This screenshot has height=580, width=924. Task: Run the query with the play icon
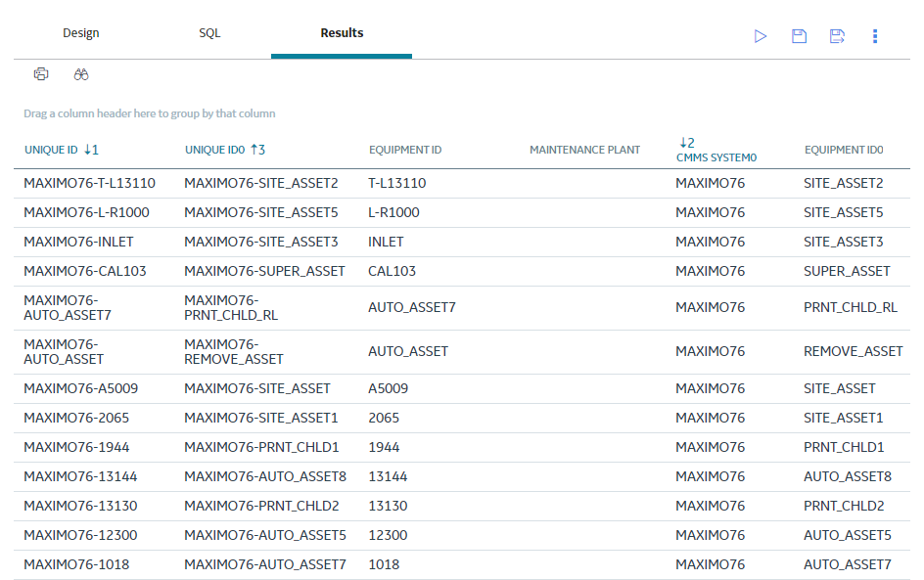(761, 36)
